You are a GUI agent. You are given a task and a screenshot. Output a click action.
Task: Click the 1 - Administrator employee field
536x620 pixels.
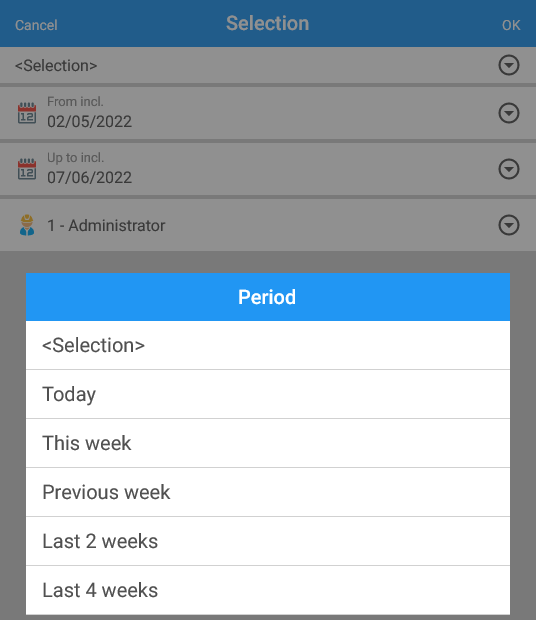[268, 225]
